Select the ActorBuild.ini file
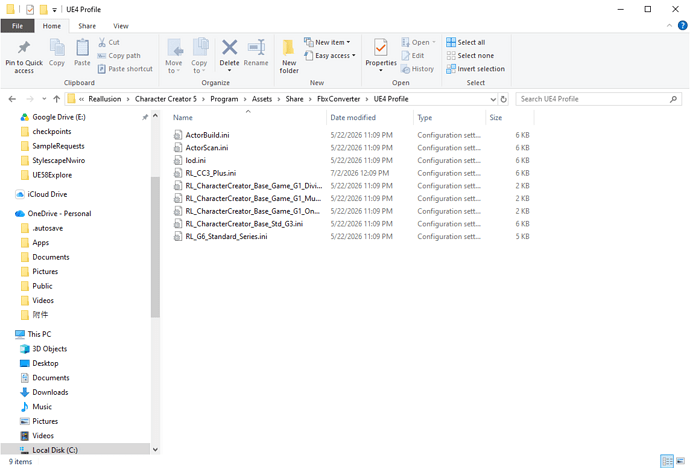The image size is (690, 468). (x=207, y=135)
